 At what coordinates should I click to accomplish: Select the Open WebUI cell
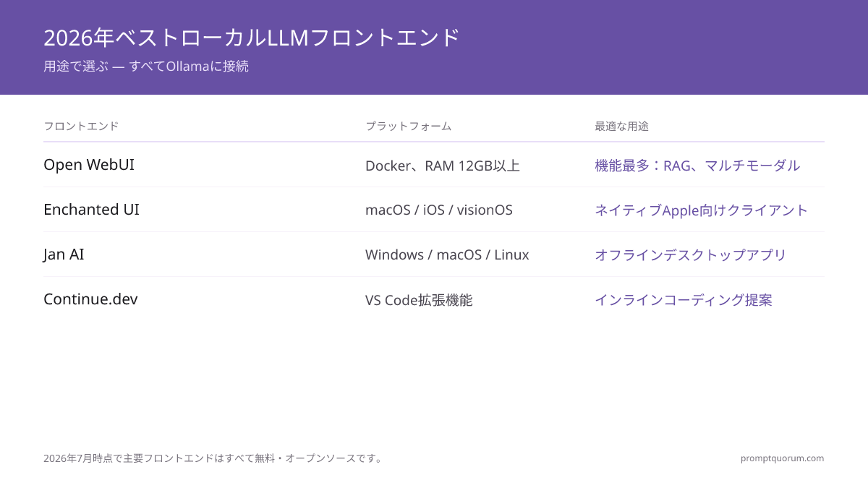point(89,165)
